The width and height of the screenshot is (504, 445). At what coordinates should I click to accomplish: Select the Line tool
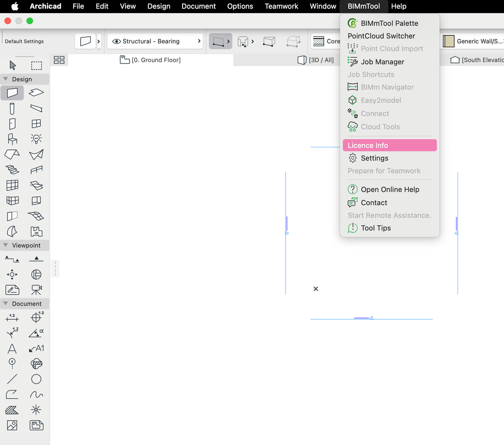pos(12,379)
